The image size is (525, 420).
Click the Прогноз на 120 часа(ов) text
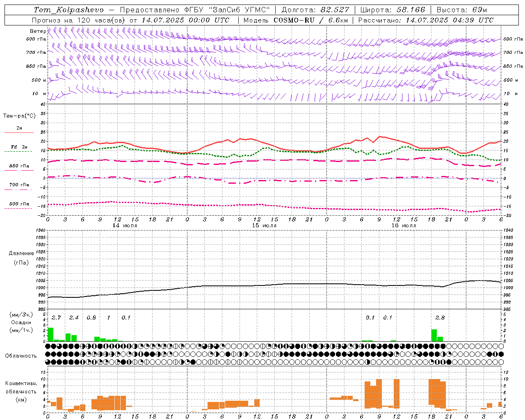coord(79,20)
